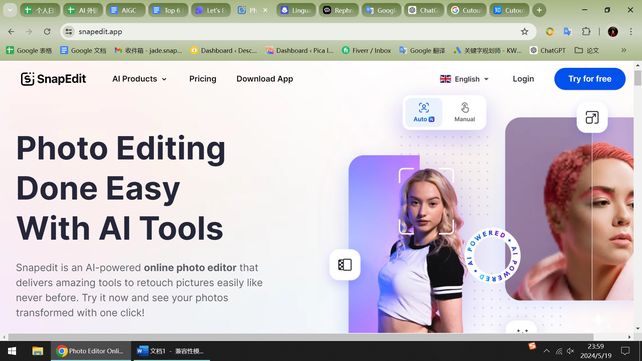
Task: Switch to the ChatG tab
Action: (424, 10)
